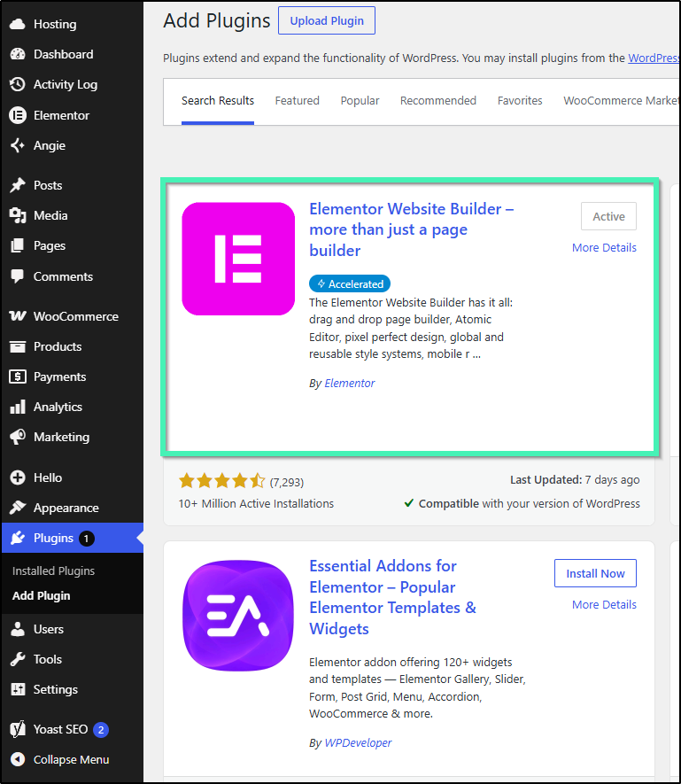Screen dimensions: 681x784
Task: Click the Users person icon
Action: coord(18,629)
